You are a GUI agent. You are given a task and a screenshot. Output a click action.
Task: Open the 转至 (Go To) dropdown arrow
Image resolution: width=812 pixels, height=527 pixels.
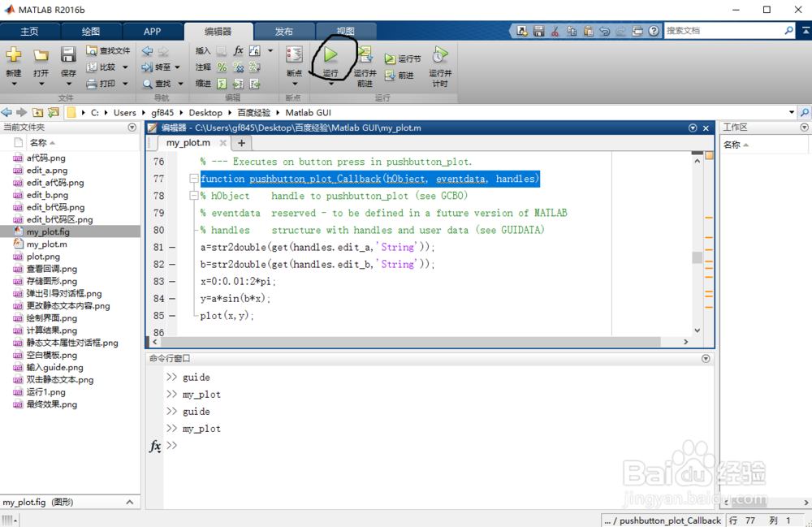click(178, 67)
